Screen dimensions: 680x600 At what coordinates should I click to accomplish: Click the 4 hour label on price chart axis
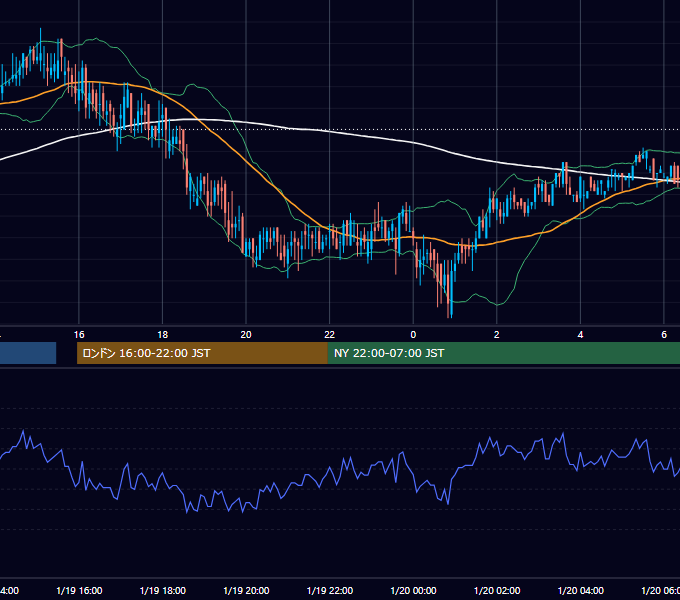(580, 335)
